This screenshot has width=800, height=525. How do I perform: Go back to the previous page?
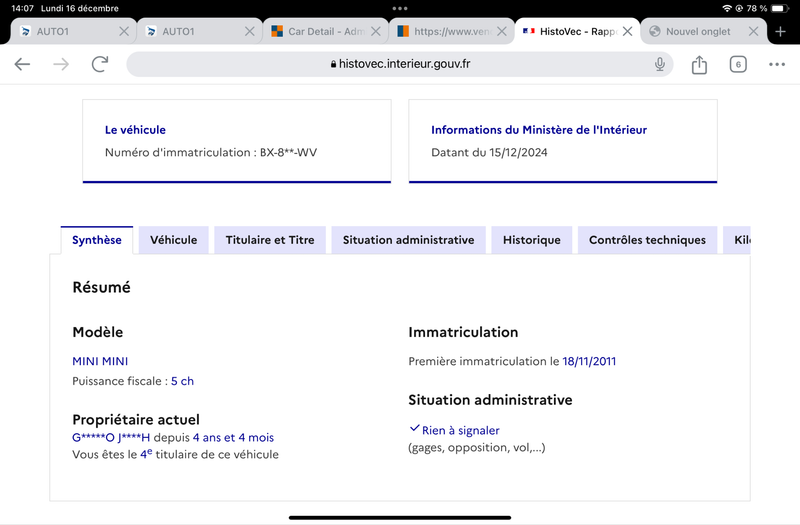(x=22, y=64)
